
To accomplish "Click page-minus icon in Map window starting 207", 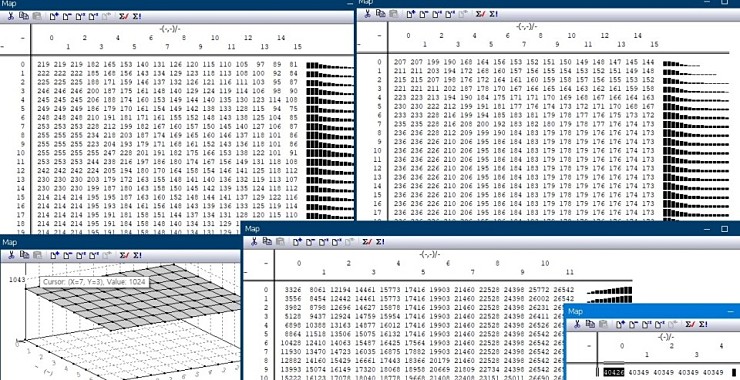I will (424, 14).
